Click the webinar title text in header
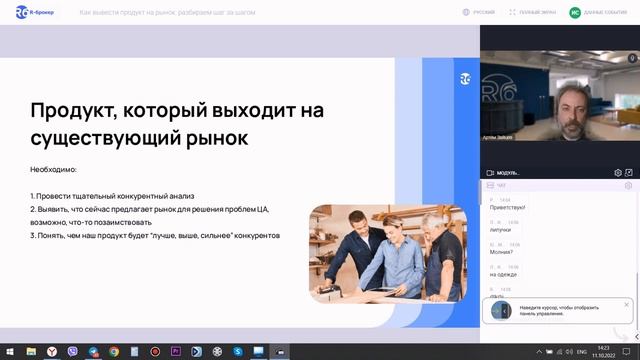Screen dimensions: 640x360 [167, 13]
